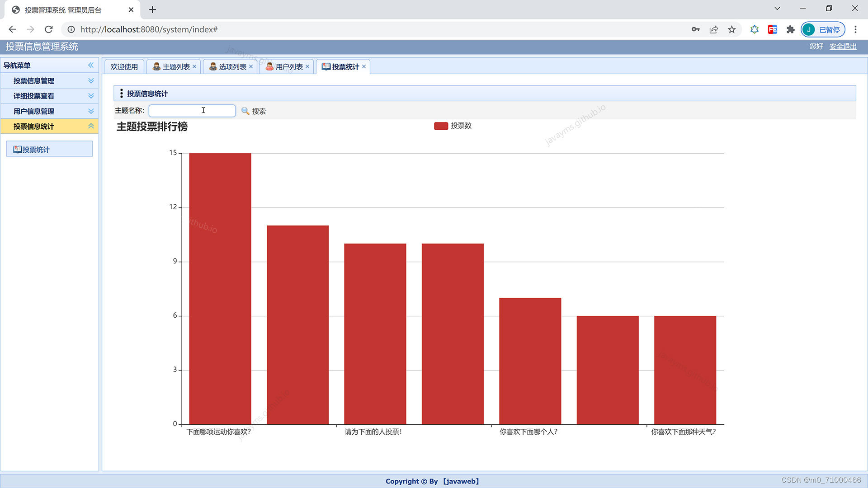The width and height of the screenshot is (868, 488).
Task: Open the hexagon browser extension icon
Action: click(x=755, y=29)
